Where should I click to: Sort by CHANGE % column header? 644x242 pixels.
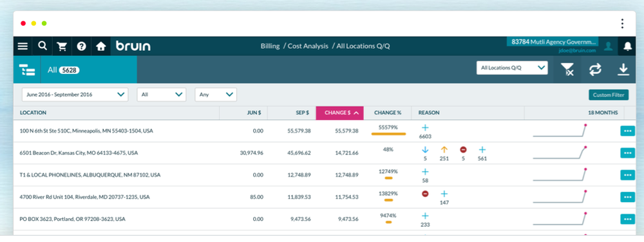(388, 113)
